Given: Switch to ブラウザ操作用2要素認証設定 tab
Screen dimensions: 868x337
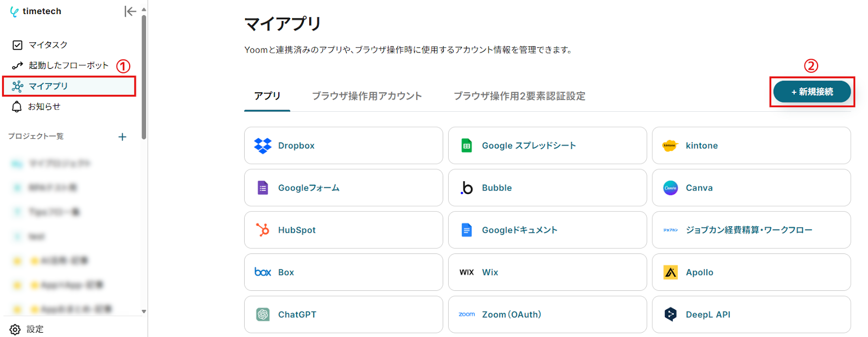Looking at the screenshot, I should [x=519, y=96].
